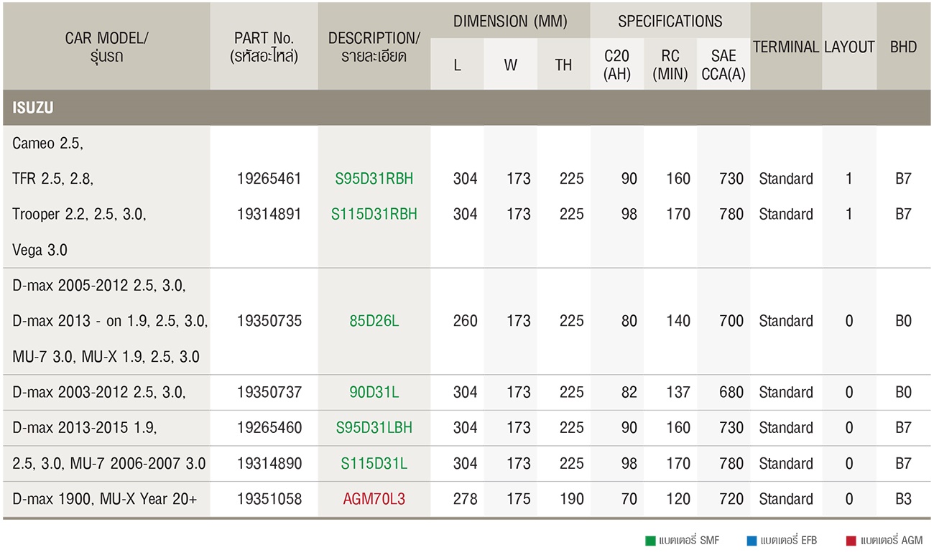
Task: Select part number 19265460
Action: (x=269, y=428)
